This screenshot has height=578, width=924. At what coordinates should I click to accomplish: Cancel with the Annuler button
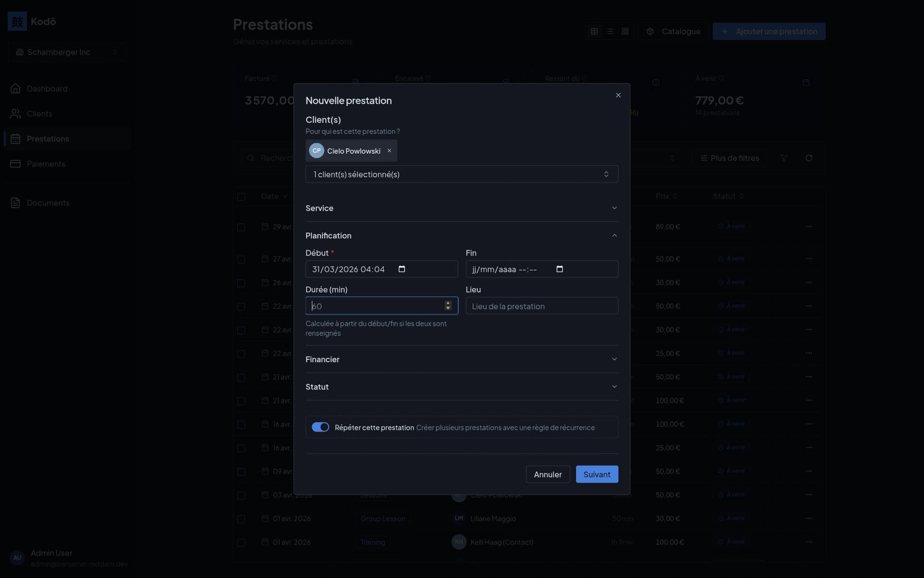[548, 474]
